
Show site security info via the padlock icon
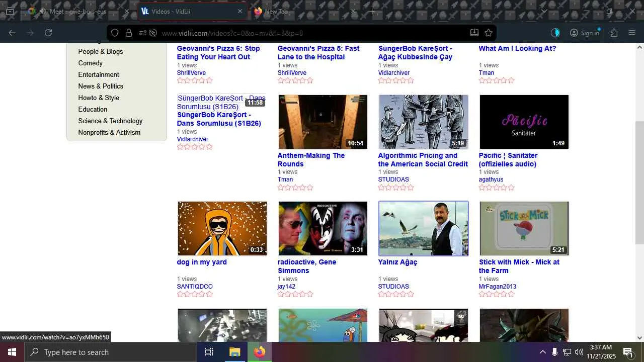tap(129, 33)
